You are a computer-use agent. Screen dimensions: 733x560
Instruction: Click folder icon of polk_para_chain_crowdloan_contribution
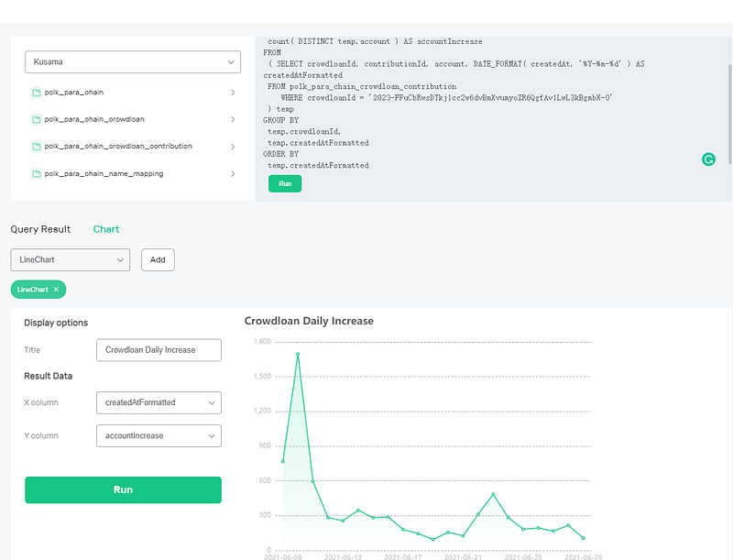(36, 147)
